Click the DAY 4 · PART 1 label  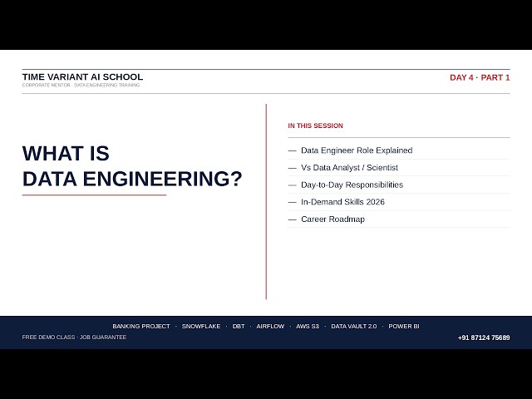[x=480, y=77]
